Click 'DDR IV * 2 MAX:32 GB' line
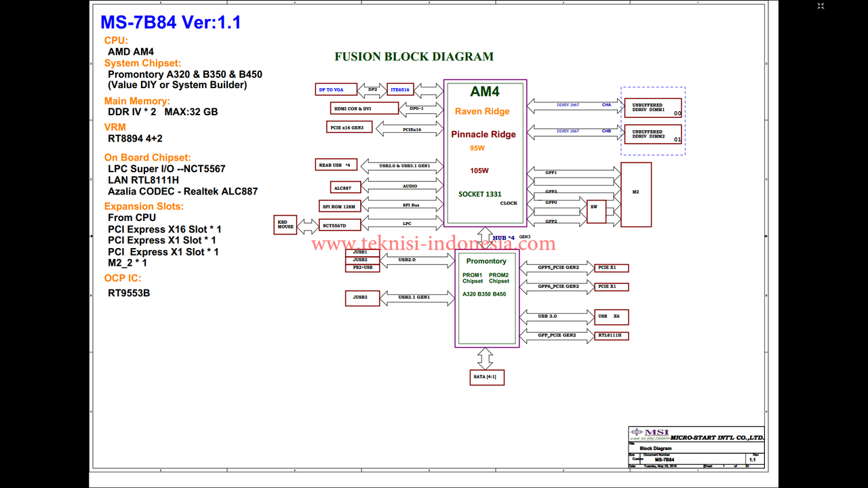This screenshot has height=488, width=868. (x=163, y=112)
